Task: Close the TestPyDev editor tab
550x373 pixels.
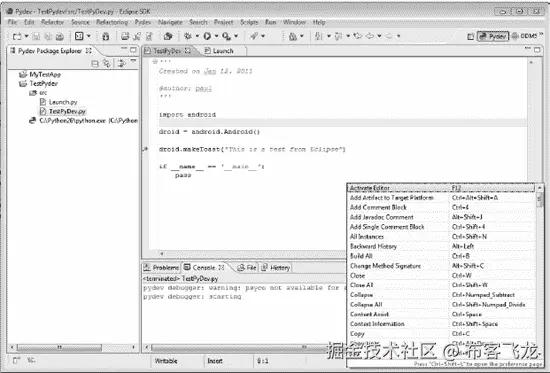Action: (x=188, y=51)
